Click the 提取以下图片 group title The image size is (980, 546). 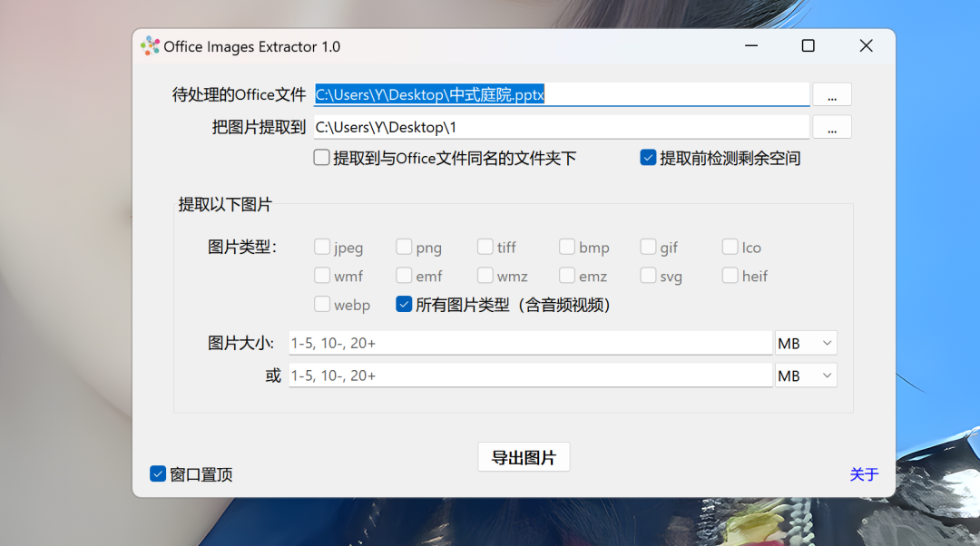coord(225,204)
